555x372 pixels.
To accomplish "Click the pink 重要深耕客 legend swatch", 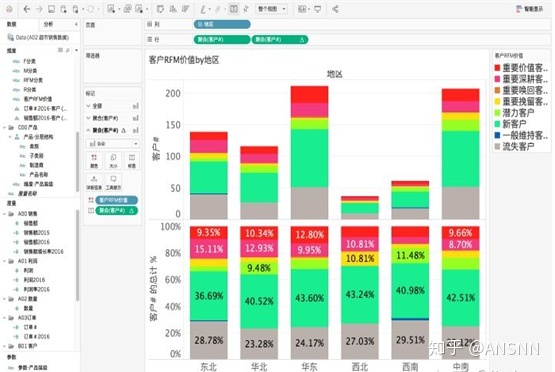I will pyautogui.click(x=497, y=79).
